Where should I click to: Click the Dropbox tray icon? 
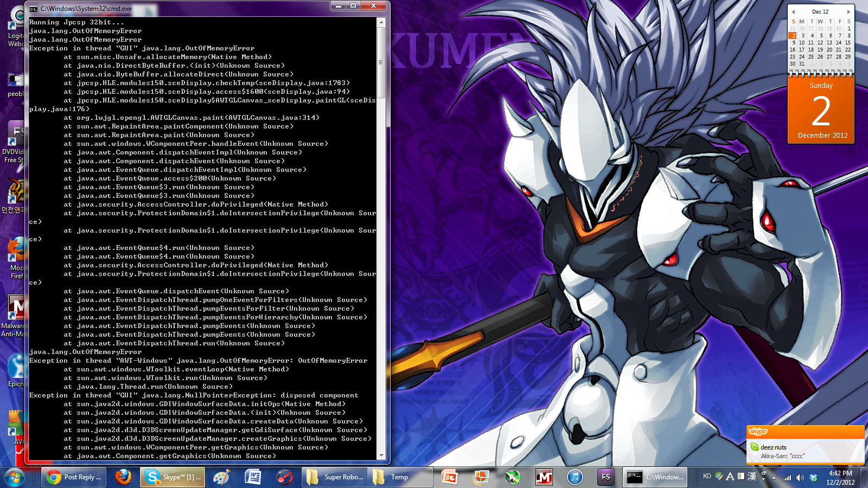pos(813,478)
